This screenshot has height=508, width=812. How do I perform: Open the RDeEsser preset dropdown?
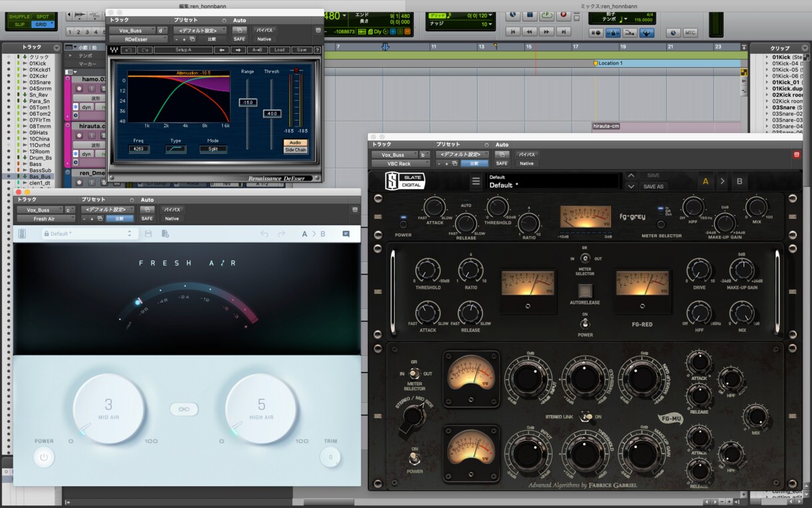coord(200,30)
